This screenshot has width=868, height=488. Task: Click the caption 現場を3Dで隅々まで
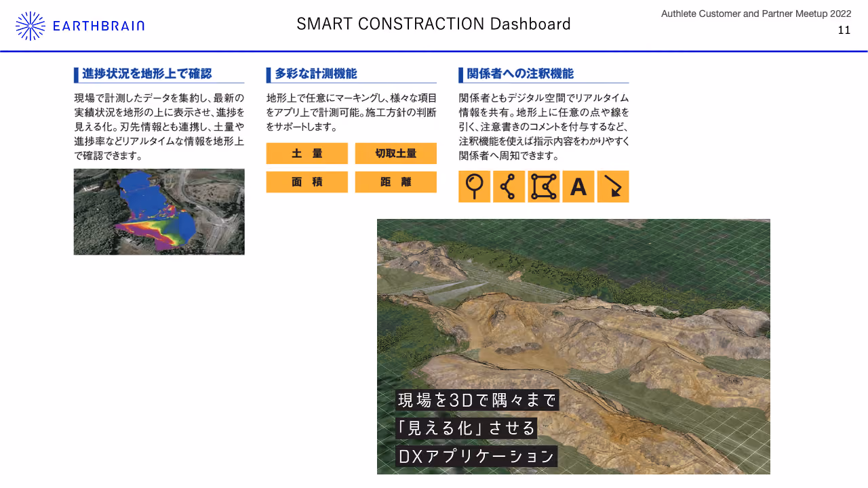(477, 400)
